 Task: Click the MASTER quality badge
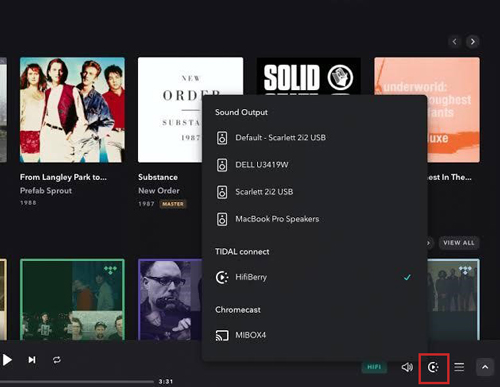173,204
